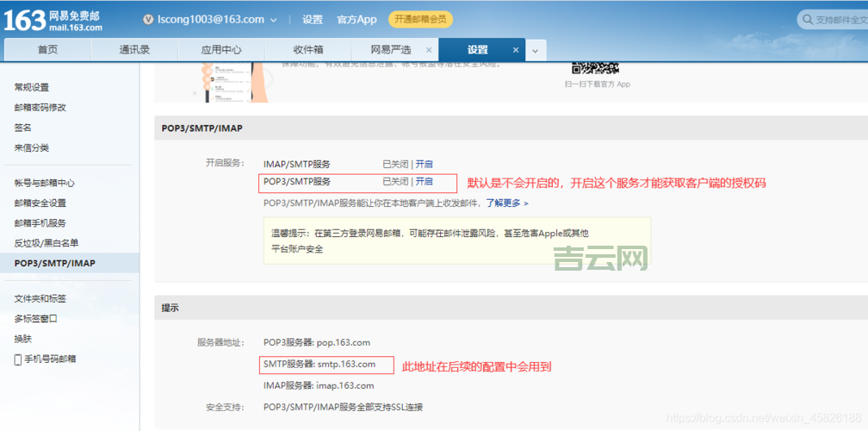Click the IMAP/SMTP服务 label
The width and height of the screenshot is (868, 431).
pos(297,164)
